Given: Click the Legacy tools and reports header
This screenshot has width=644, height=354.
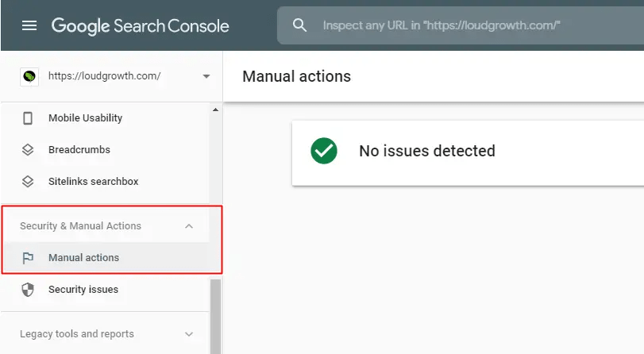Looking at the screenshot, I should coord(77,333).
